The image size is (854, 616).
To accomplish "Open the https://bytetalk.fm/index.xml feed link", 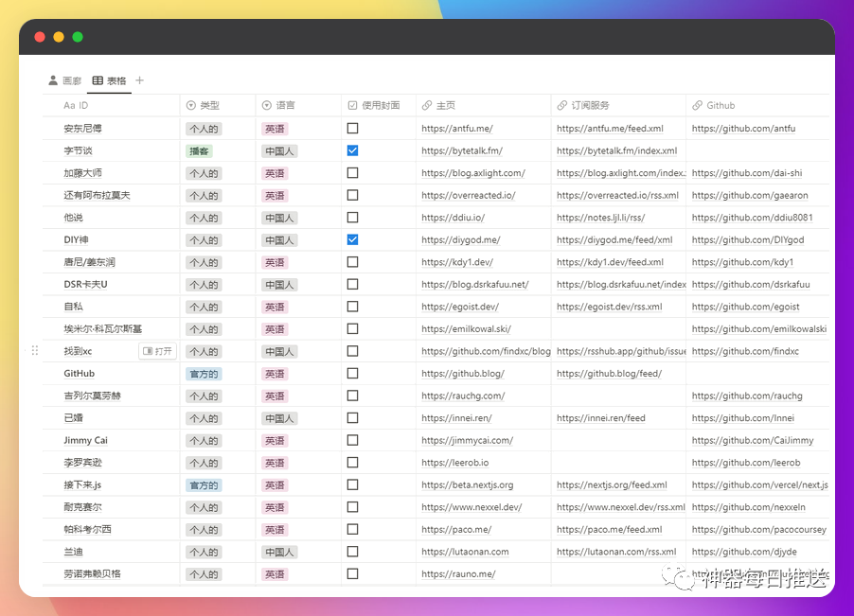I will [x=616, y=150].
